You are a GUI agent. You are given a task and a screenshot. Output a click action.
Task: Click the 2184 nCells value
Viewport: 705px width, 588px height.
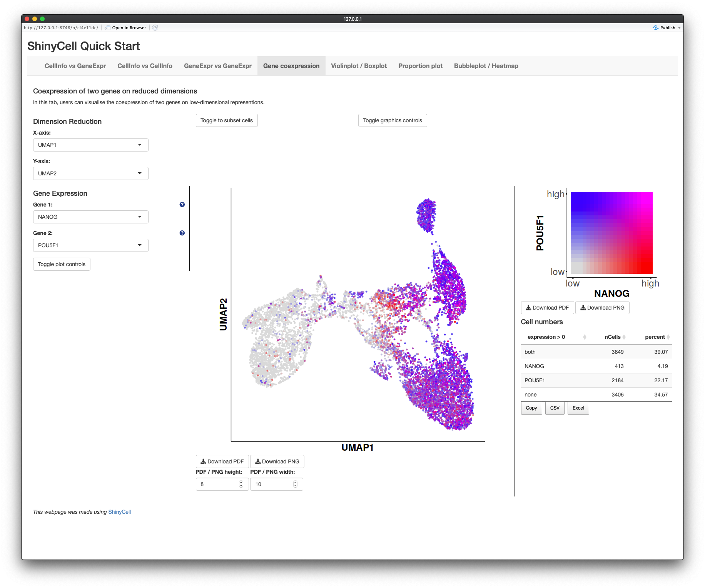tap(617, 380)
